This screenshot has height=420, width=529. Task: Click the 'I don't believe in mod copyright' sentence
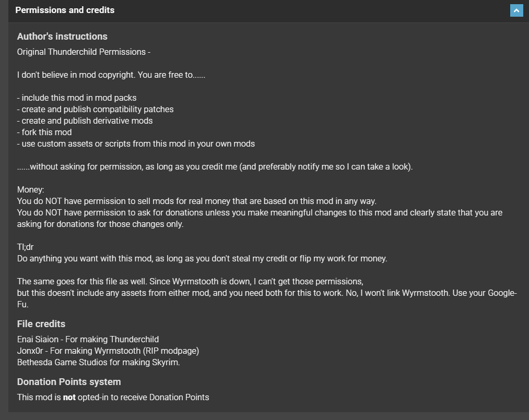[x=111, y=75]
